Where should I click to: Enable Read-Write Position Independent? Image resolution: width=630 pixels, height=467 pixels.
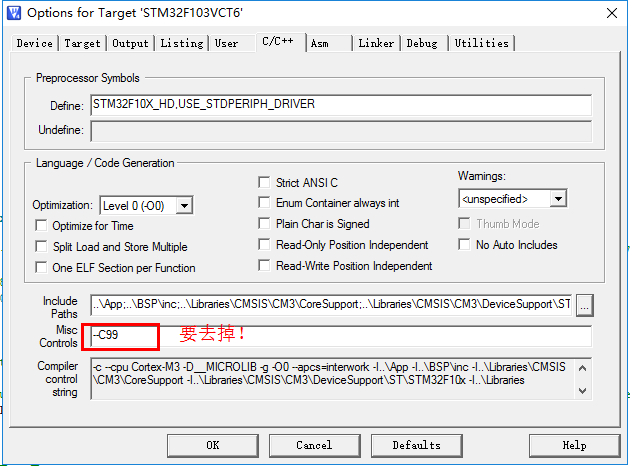[x=264, y=265]
